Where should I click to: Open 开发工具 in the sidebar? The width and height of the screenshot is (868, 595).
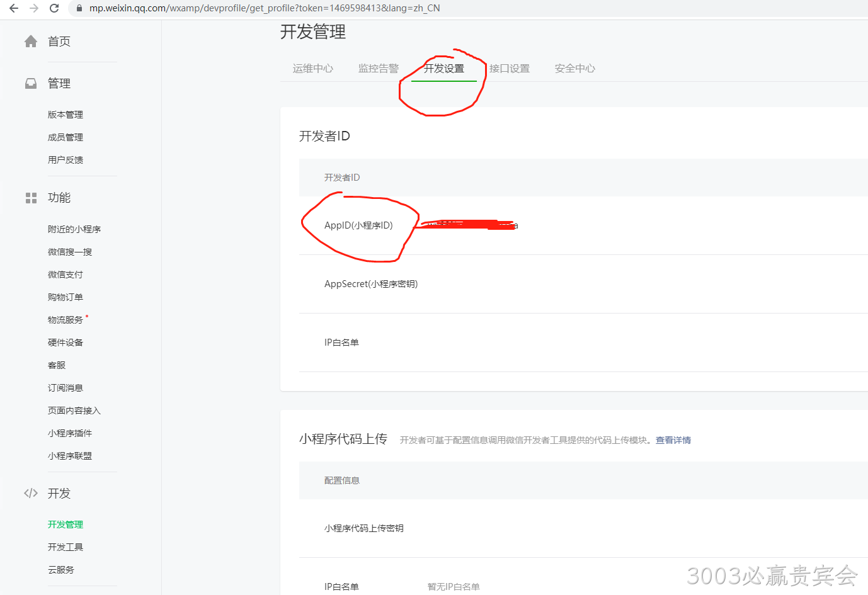tap(66, 547)
